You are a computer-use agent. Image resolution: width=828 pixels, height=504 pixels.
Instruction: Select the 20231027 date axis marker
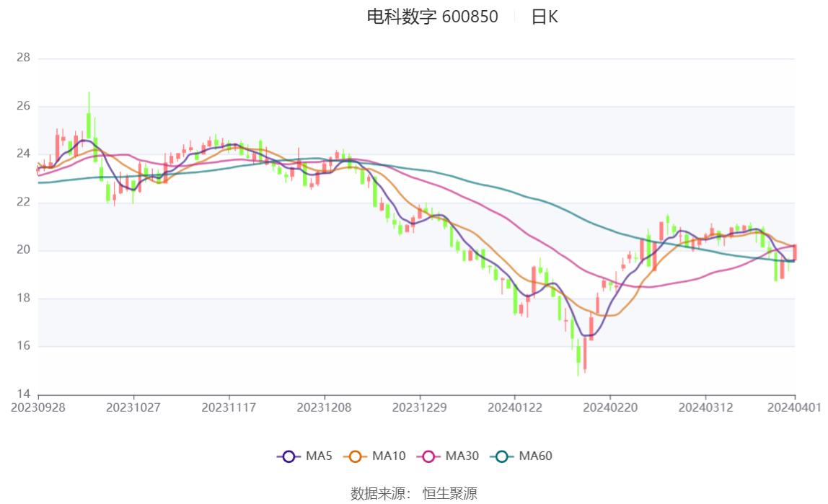pos(133,407)
